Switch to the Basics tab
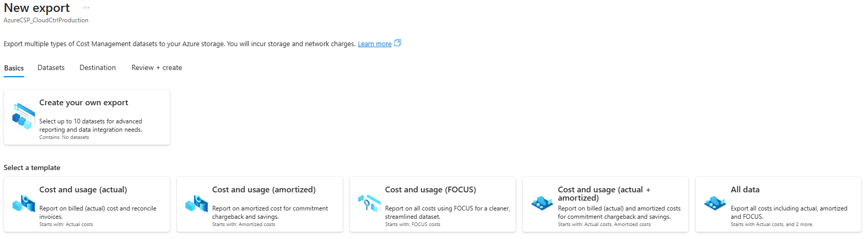This screenshot has width=868, height=239. click(14, 68)
